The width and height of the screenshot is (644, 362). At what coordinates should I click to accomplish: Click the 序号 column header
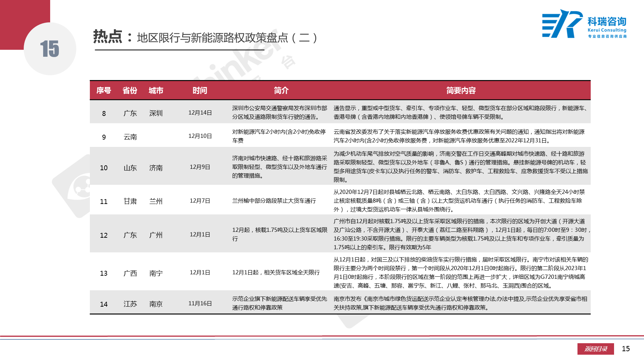point(104,90)
